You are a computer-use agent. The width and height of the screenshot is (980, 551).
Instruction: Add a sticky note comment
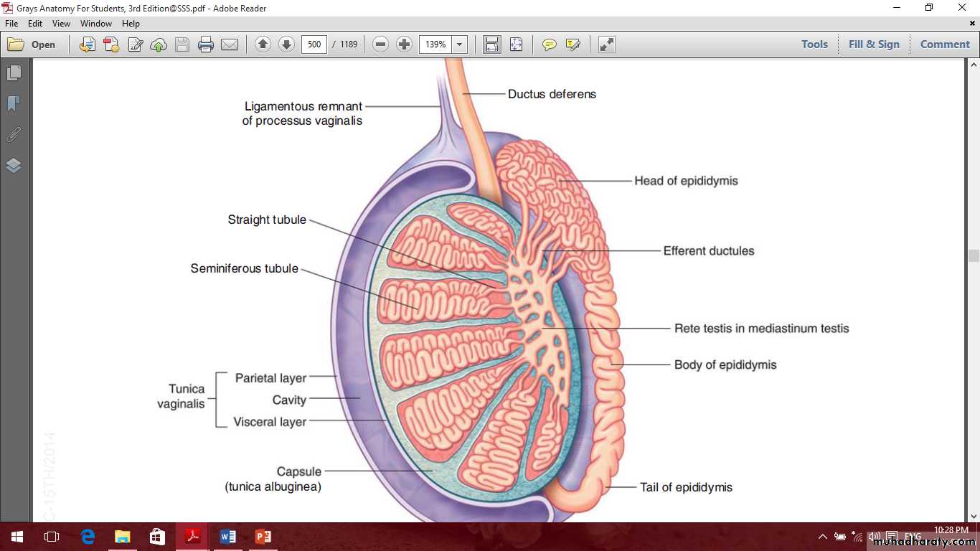click(549, 44)
